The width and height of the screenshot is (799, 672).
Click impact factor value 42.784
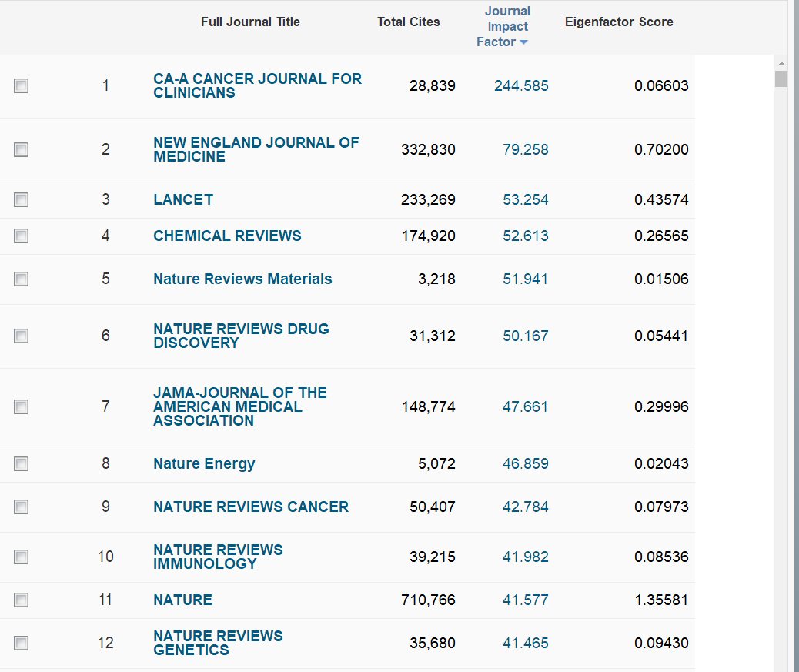coord(526,507)
